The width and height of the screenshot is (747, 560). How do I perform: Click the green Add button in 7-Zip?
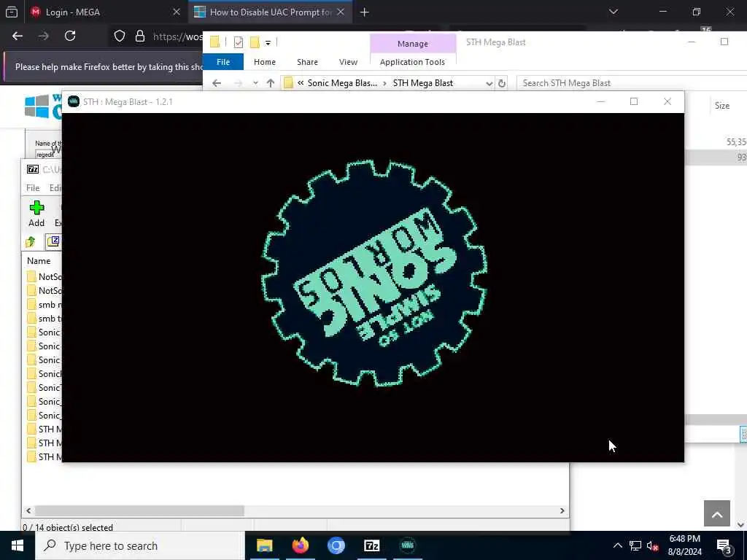click(x=36, y=214)
